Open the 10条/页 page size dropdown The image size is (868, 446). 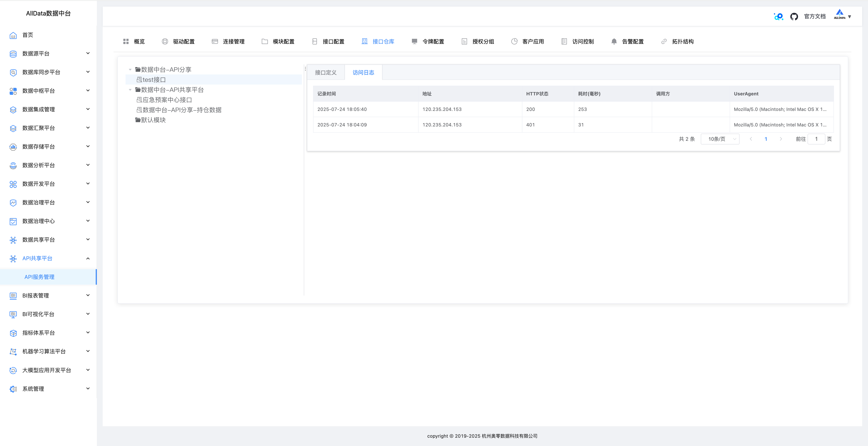(720, 139)
